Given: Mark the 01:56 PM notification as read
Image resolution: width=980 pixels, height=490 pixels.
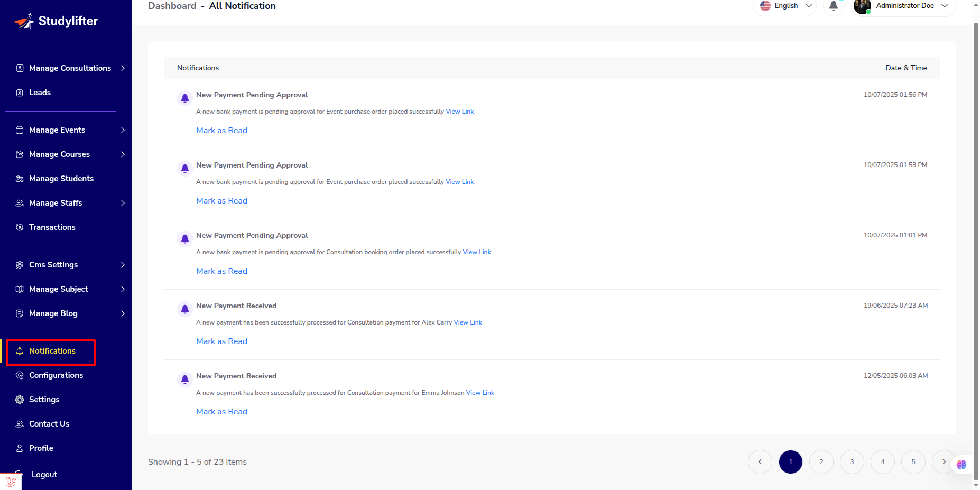Looking at the screenshot, I should click(221, 131).
